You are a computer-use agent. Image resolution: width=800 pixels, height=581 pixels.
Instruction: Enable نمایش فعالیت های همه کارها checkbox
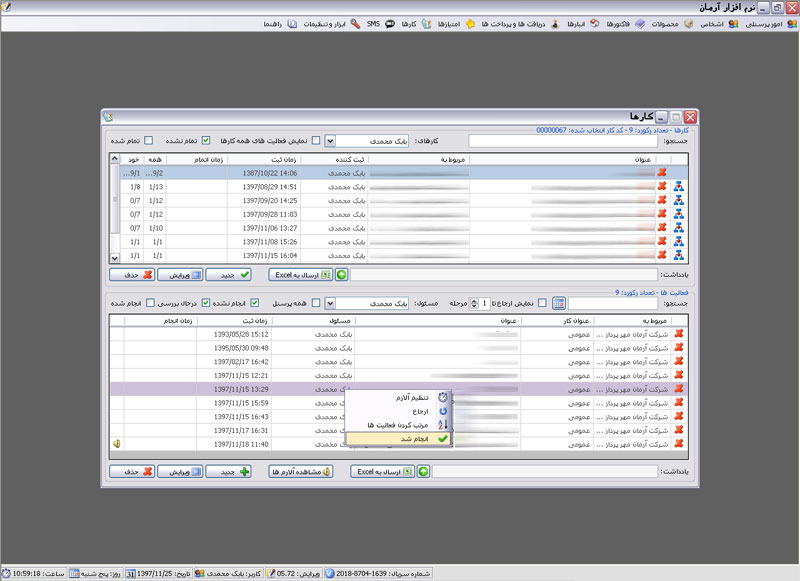pyautogui.click(x=316, y=140)
